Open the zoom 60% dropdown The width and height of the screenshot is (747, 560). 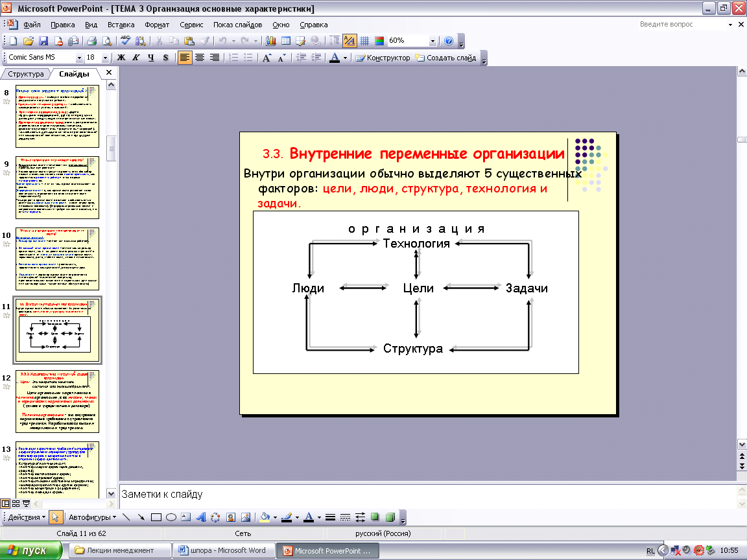(x=433, y=41)
